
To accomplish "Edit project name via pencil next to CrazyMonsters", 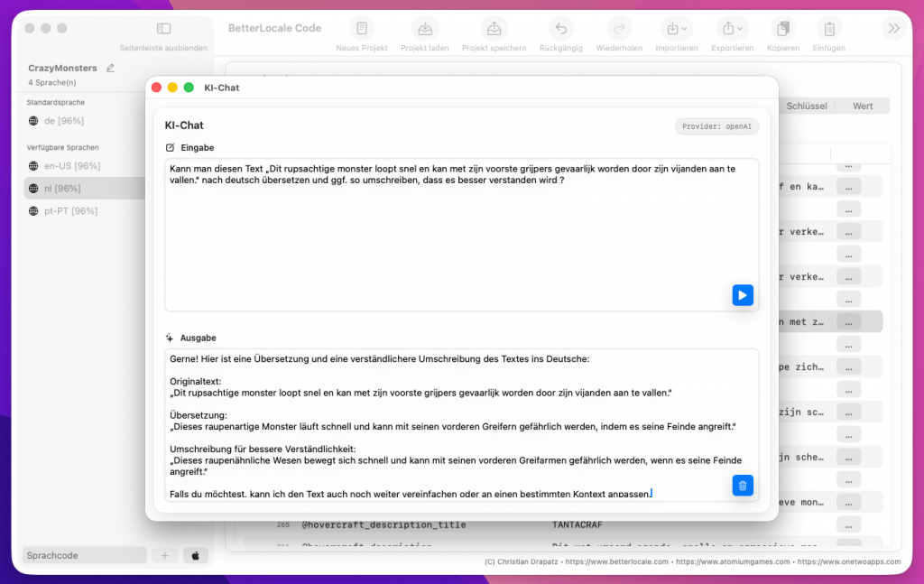I will (x=110, y=68).
